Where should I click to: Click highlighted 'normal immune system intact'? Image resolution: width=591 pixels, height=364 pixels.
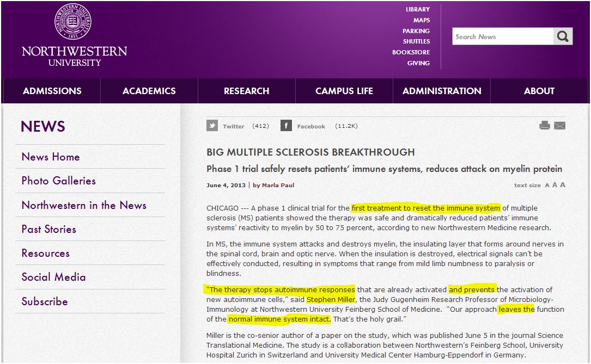(279, 319)
